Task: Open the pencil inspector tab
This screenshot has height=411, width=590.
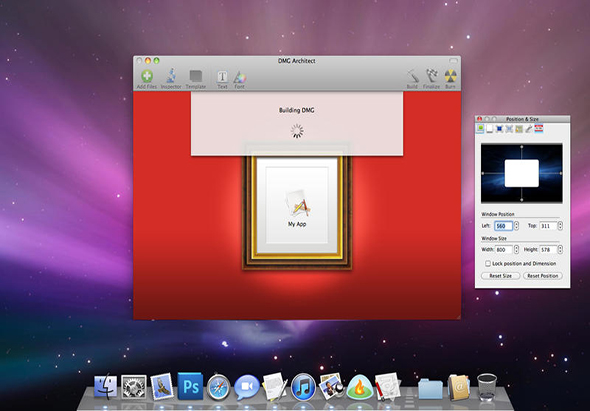Action: click(529, 129)
